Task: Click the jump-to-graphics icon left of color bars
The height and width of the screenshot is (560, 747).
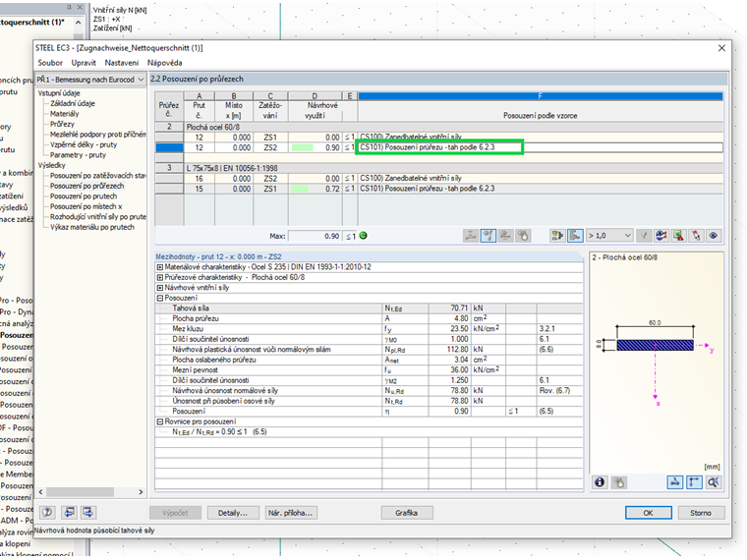Action: tap(557, 236)
